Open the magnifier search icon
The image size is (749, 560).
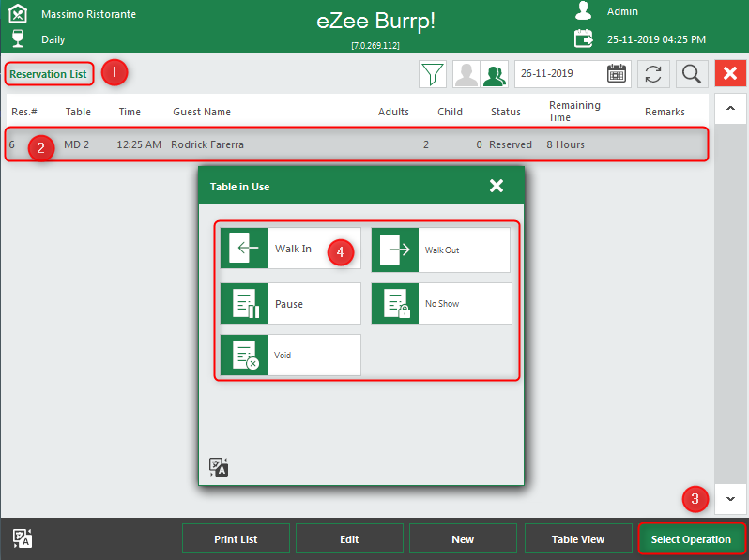click(692, 74)
